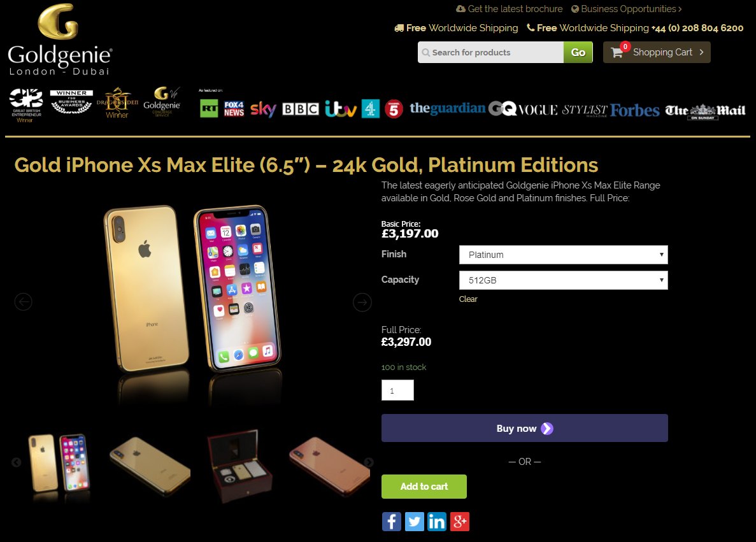Click the green Go search button
Screen dimensions: 756x542
point(578,52)
